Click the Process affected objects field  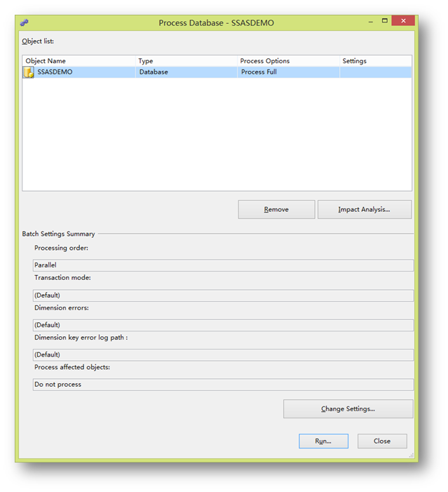(x=223, y=385)
